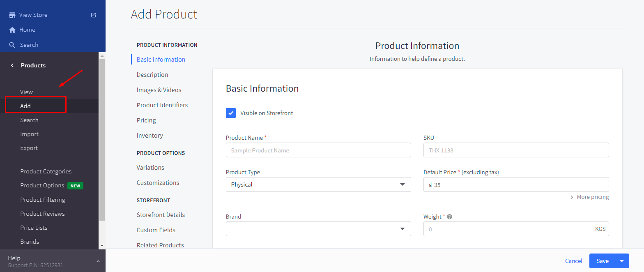
Task: Open the Brand dropdown
Action: point(318,229)
